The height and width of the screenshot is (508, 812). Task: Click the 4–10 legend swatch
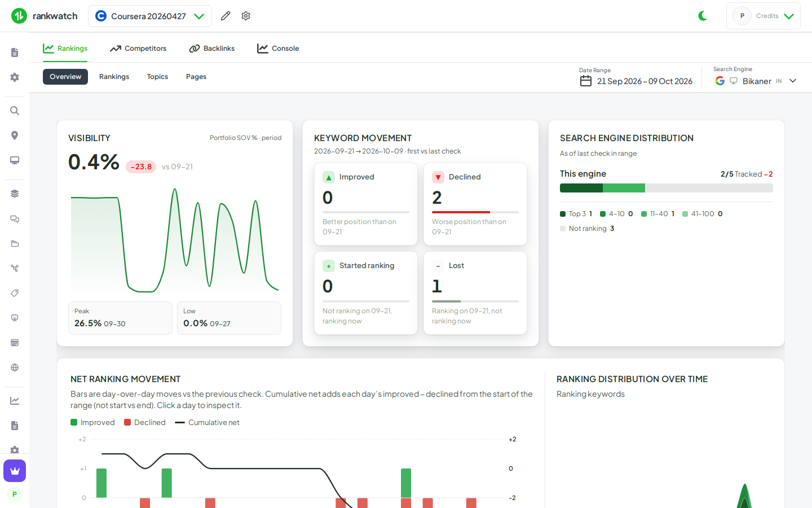pyautogui.click(x=603, y=214)
